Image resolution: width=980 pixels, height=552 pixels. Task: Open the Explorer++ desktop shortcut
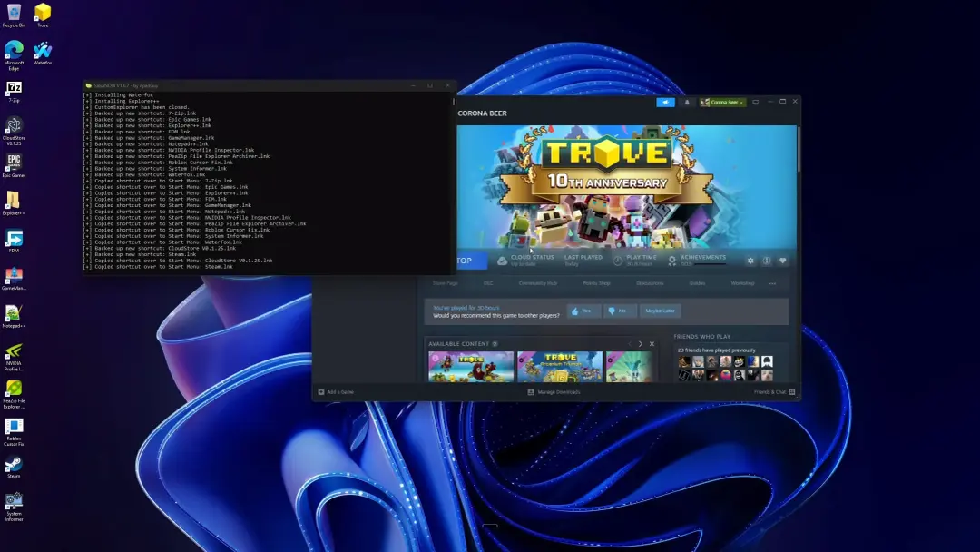[x=14, y=203]
